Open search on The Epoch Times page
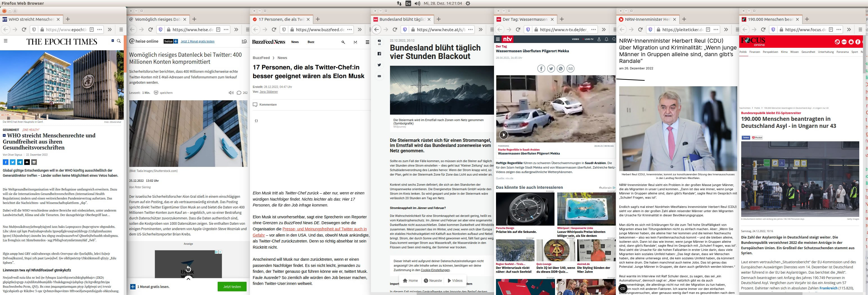 pyautogui.click(x=119, y=41)
